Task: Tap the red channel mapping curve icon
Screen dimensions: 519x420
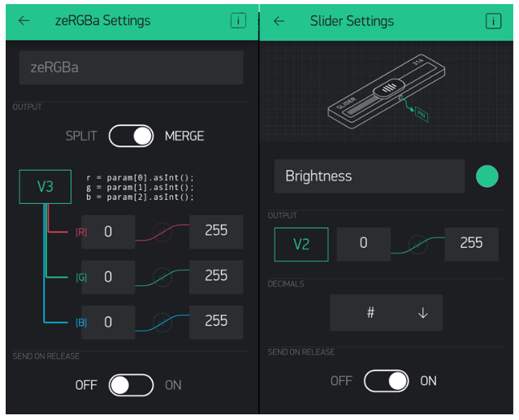Action: pos(162,232)
